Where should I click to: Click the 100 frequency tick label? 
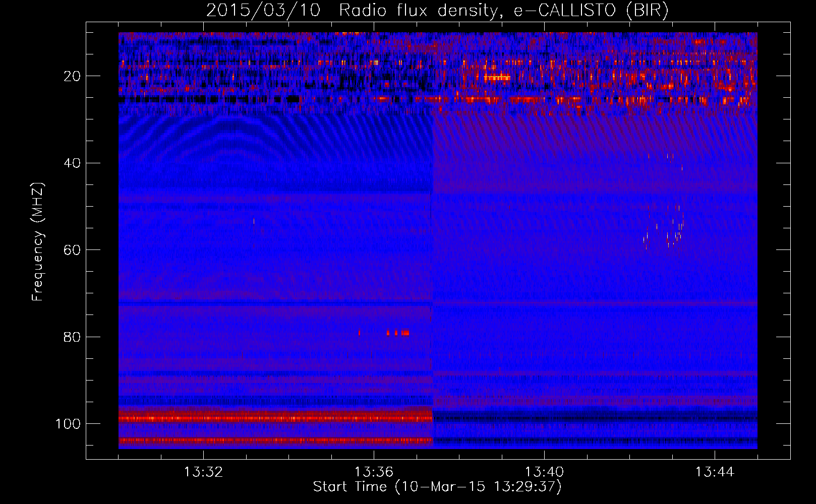pos(68,424)
